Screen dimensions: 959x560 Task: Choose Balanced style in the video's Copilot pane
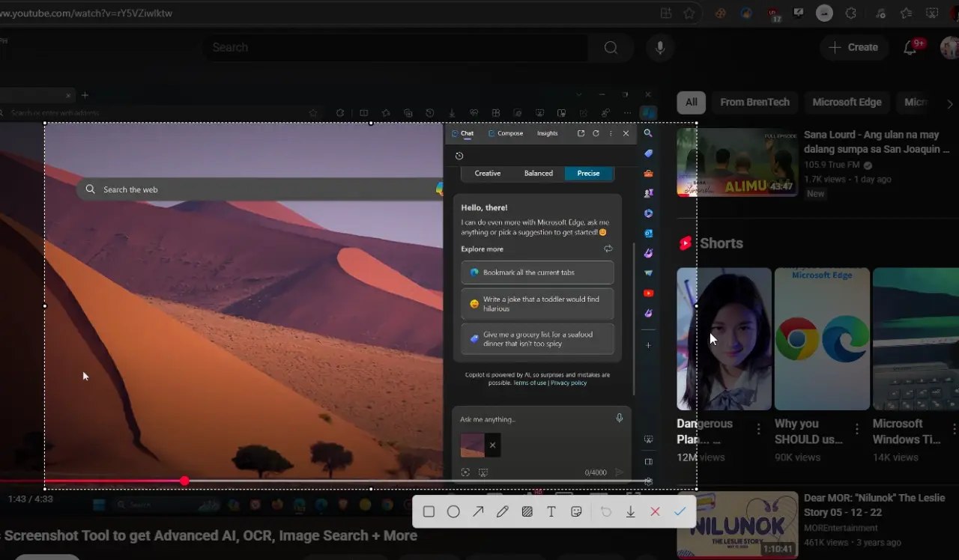[538, 173]
